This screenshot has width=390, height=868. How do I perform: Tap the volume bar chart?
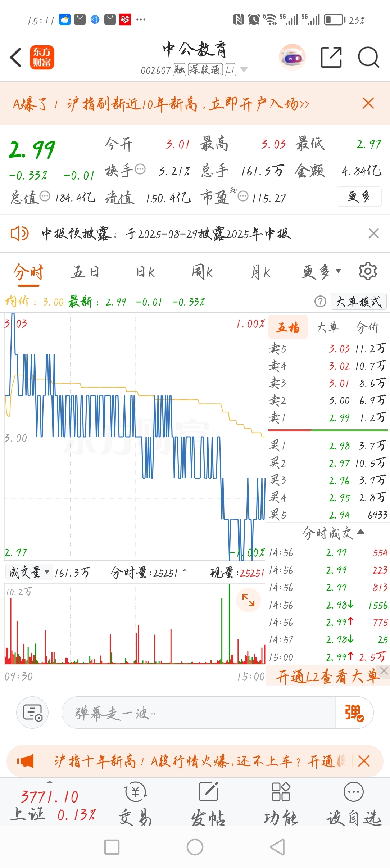[x=135, y=624]
